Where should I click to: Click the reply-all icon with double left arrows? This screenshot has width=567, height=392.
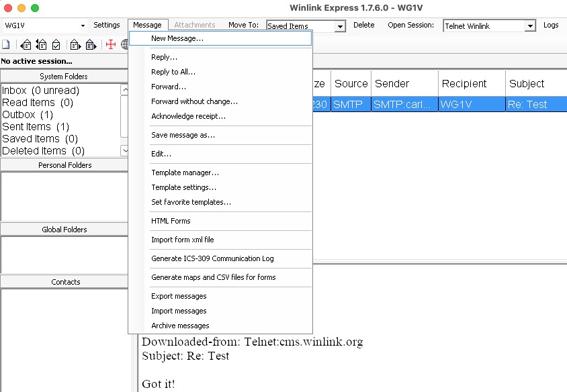pyautogui.click(x=41, y=45)
